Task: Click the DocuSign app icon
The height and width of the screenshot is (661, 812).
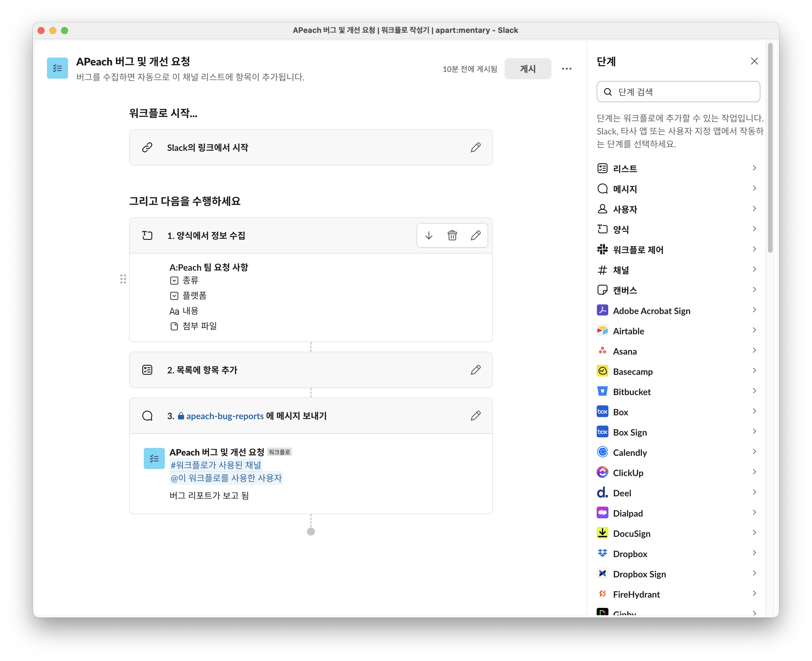Action: point(602,533)
